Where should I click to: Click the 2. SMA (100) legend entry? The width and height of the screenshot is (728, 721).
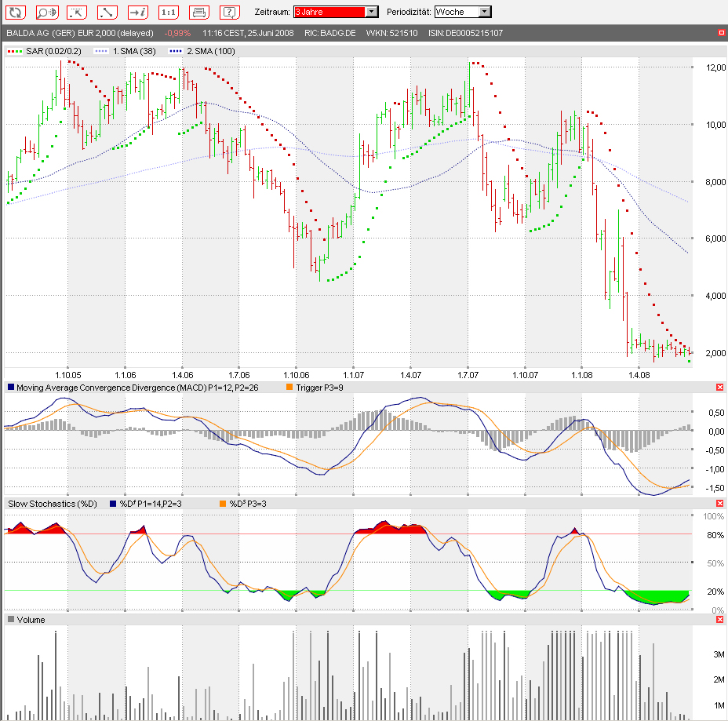coord(202,51)
